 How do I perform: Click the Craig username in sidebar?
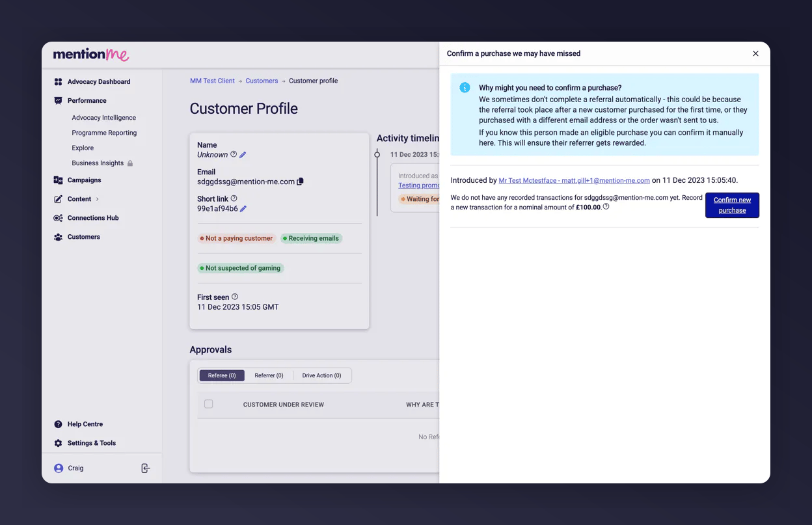click(75, 468)
